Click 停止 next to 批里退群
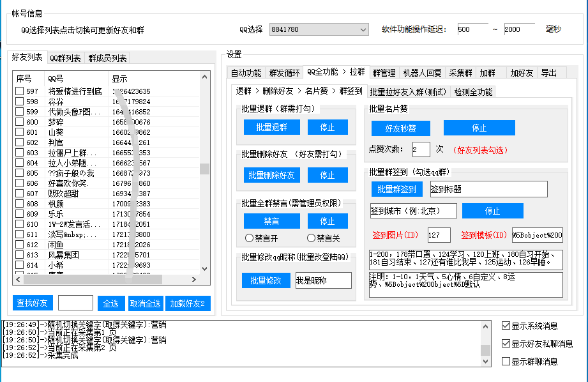The width and height of the screenshot is (588, 382). [328, 127]
